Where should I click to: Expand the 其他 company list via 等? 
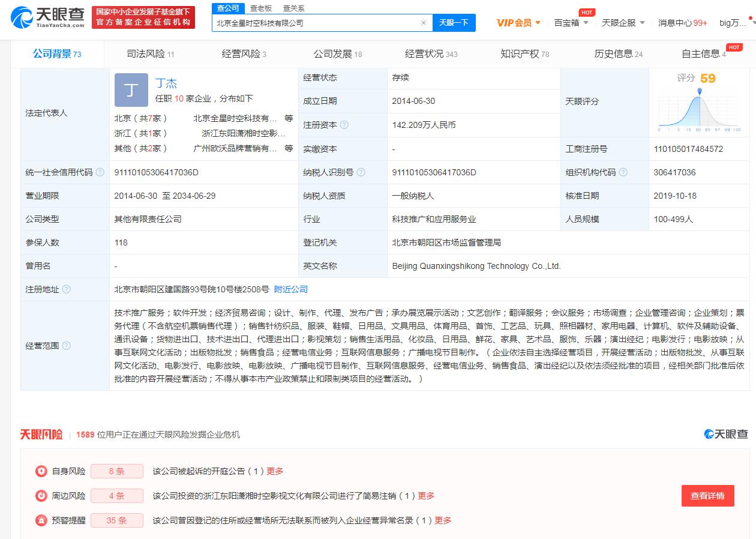tap(289, 148)
